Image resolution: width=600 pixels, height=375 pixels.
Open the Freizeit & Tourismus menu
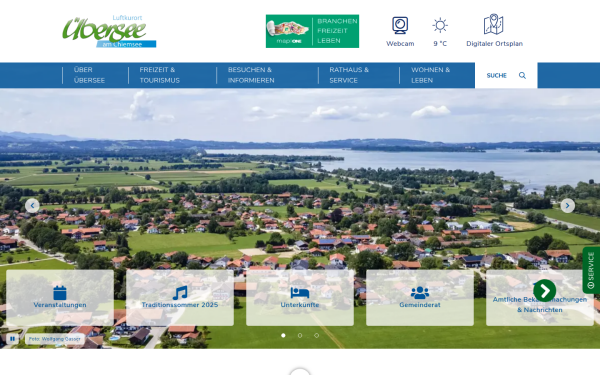tap(160, 75)
